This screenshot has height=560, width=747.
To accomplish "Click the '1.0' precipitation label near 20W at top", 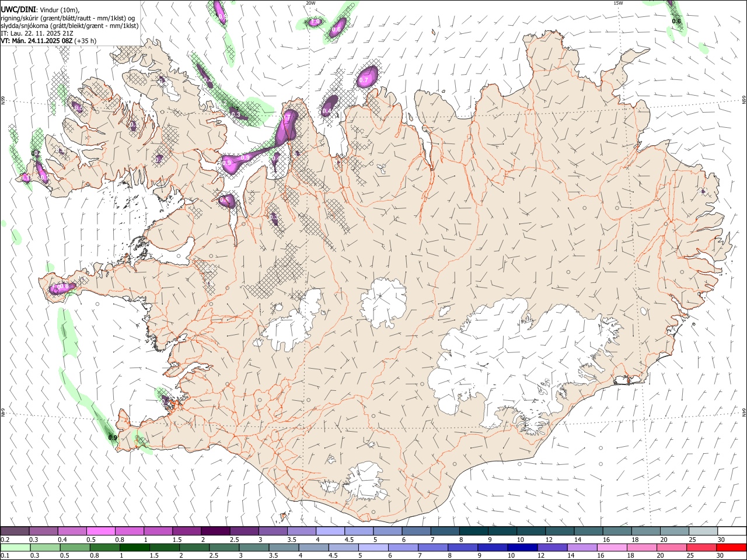I will click(x=315, y=22).
